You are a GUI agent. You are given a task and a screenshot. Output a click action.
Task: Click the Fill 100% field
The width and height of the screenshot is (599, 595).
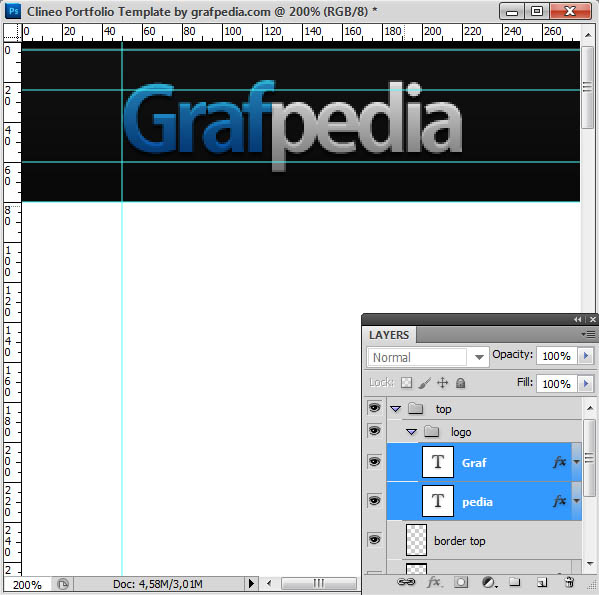[x=557, y=383]
